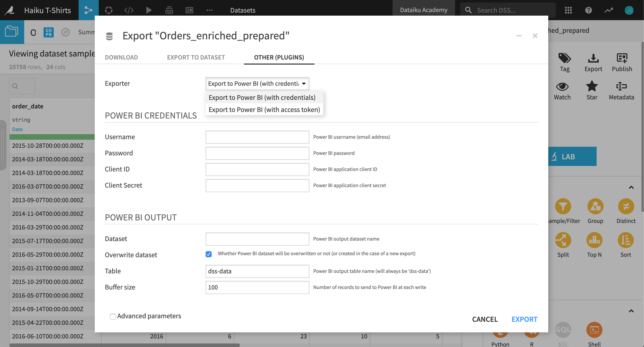Click the dataset folder icon
This screenshot has width=644, height=347.
tap(12, 32)
